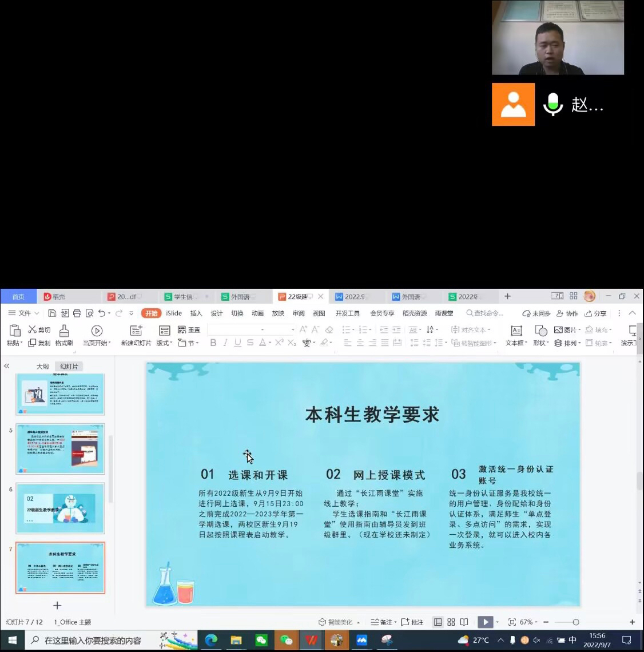
Task: Switch to the 大纲 outline tab
Action: (42, 366)
